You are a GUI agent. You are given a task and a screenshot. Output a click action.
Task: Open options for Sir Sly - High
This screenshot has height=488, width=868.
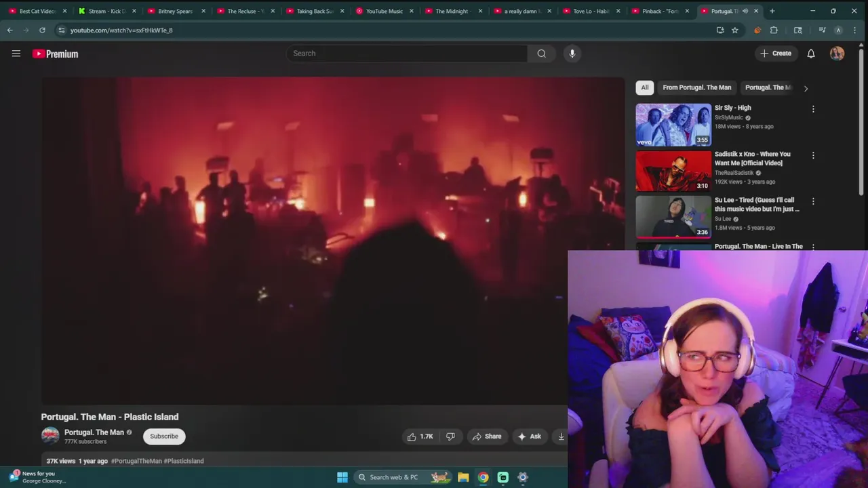coord(813,108)
